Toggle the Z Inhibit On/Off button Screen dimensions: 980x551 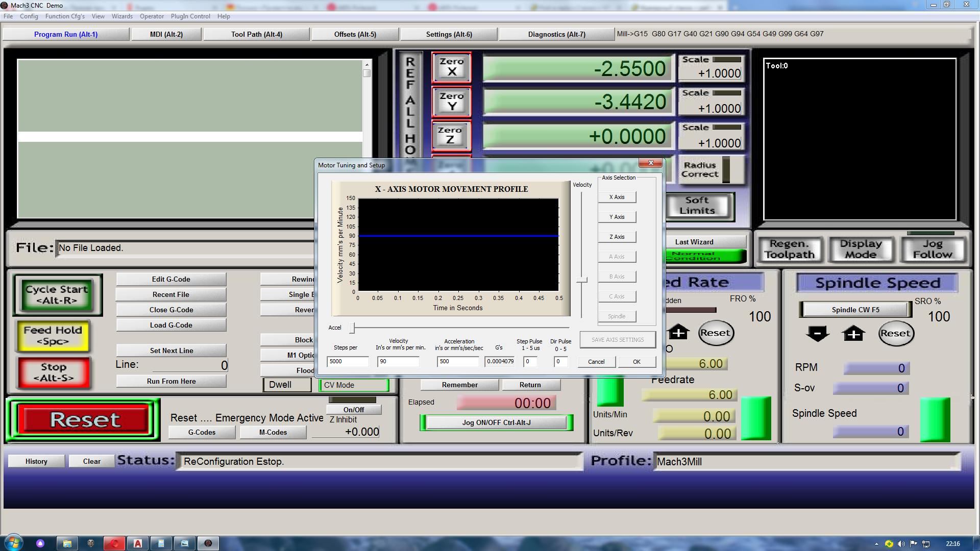click(354, 410)
